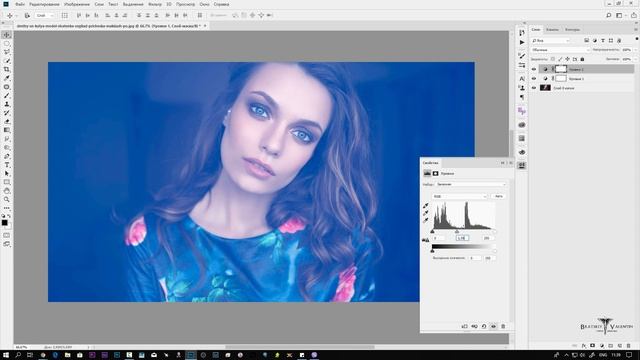This screenshot has height=360, width=640.
Task: Open the Фильтр menu
Action: click(155, 4)
